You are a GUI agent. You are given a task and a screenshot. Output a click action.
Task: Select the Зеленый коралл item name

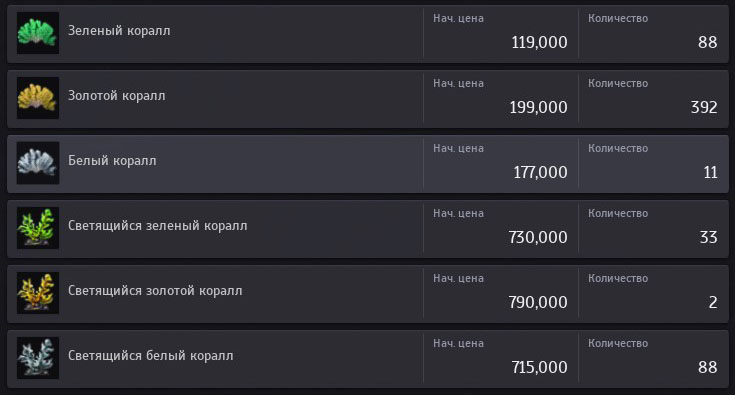click(119, 31)
